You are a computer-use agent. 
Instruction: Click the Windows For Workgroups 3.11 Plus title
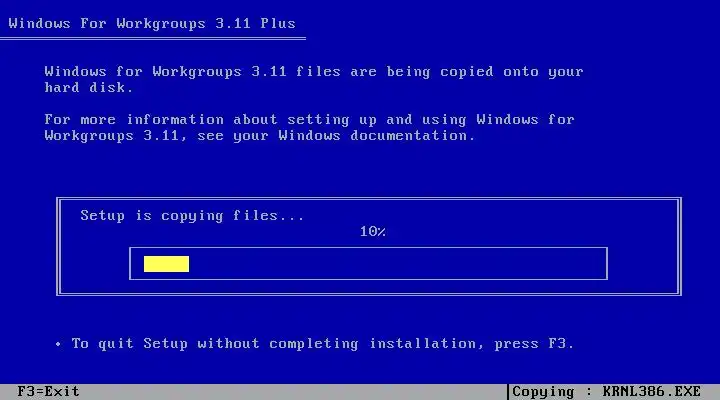click(152, 23)
